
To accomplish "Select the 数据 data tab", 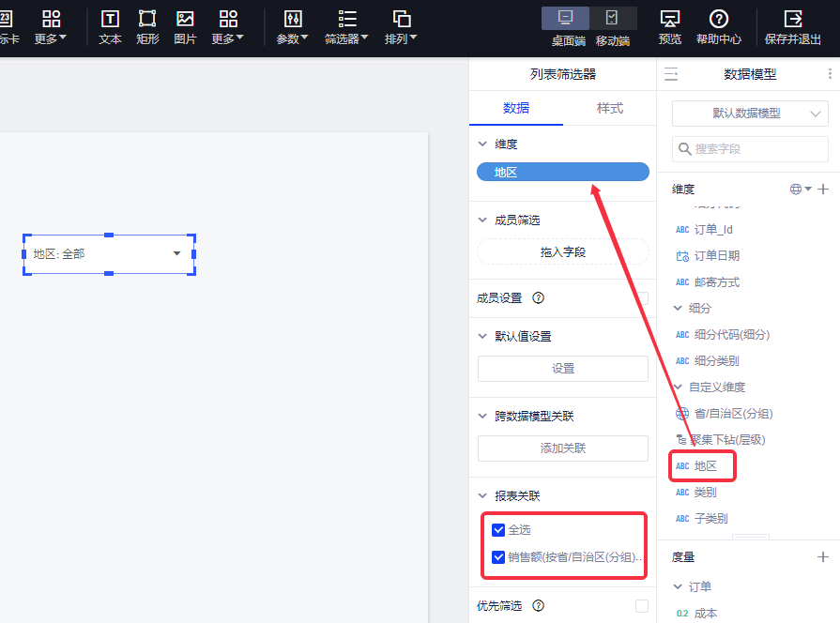I will (516, 109).
